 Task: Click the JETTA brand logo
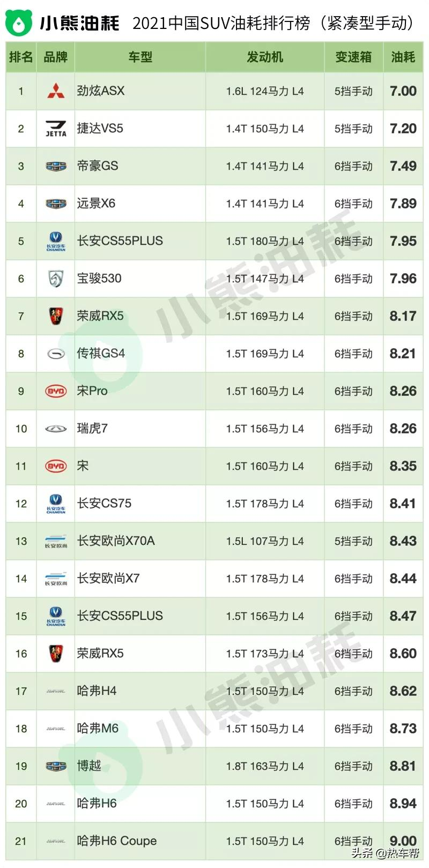point(56,129)
